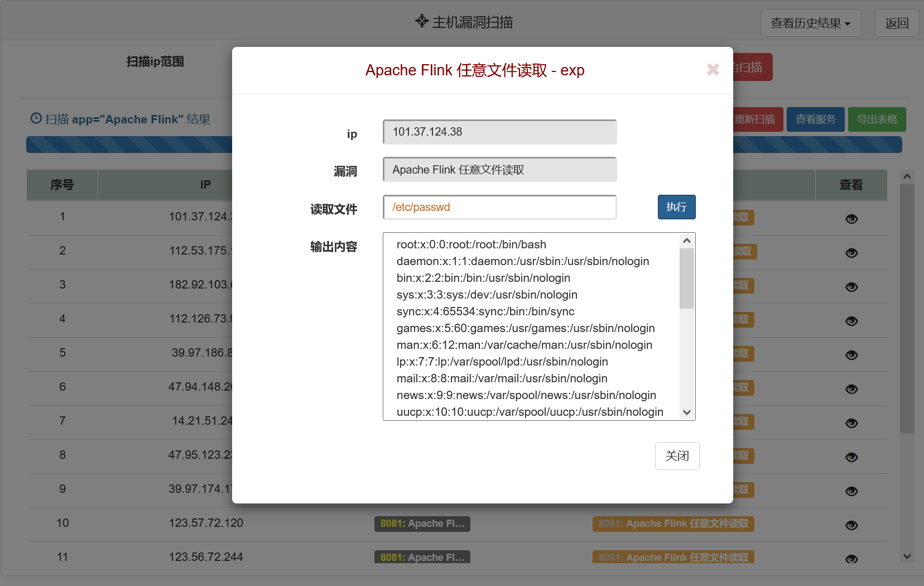This screenshot has width=924, height=586.
Task: Click the eye icon for row 8
Action: (x=851, y=457)
